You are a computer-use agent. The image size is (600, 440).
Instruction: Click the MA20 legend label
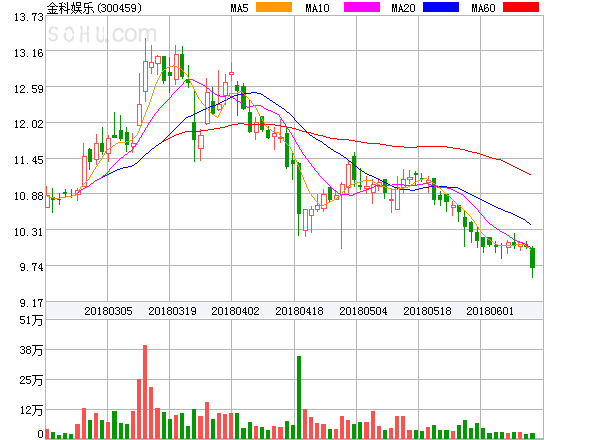pos(403,8)
